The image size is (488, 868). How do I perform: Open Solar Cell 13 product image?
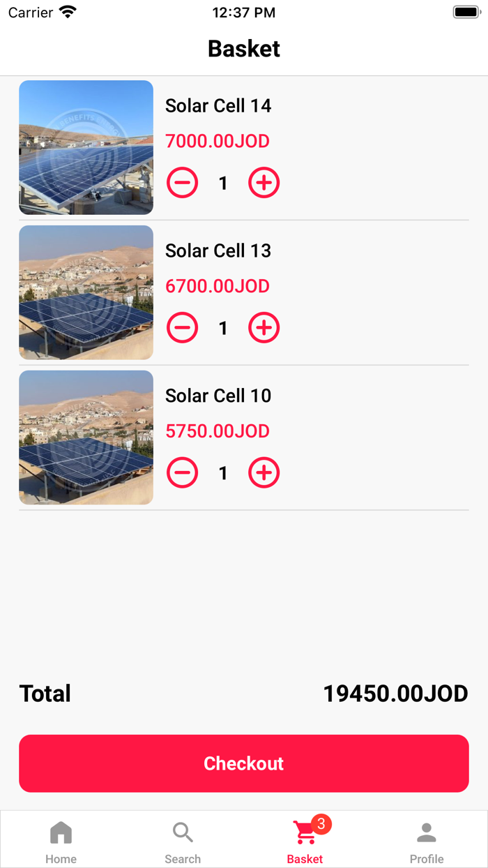pos(86,292)
